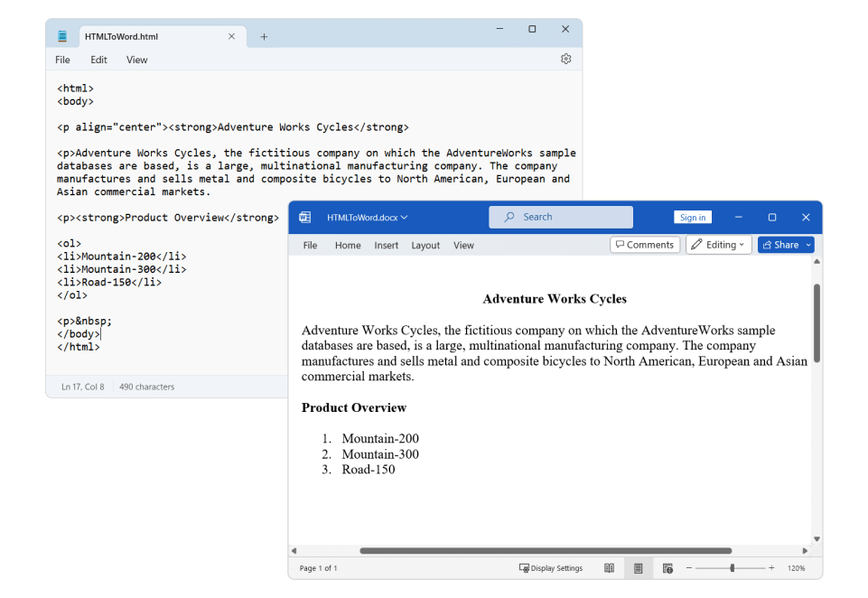Click 490 characters in Notepad status bar
The width and height of the screenshot is (868, 598).
point(146,387)
